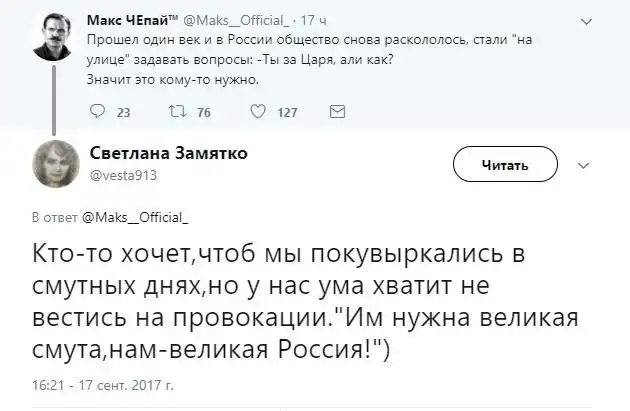Click the reply count 23

click(124, 113)
